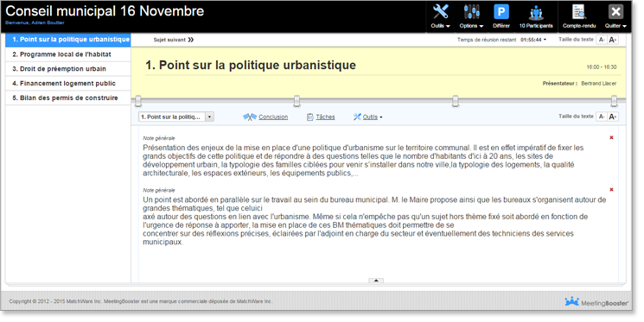
Task: Click the second timeline slider handle
Action: [297, 101]
